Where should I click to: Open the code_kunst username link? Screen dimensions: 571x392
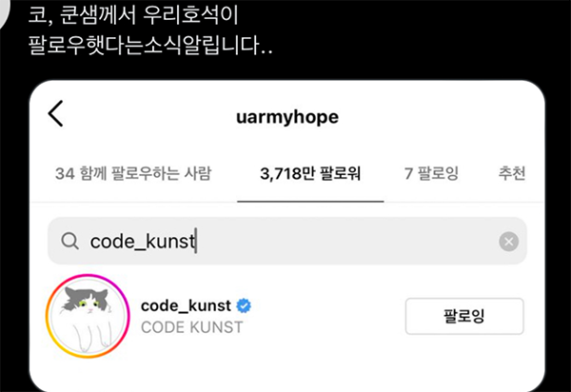[186, 305]
